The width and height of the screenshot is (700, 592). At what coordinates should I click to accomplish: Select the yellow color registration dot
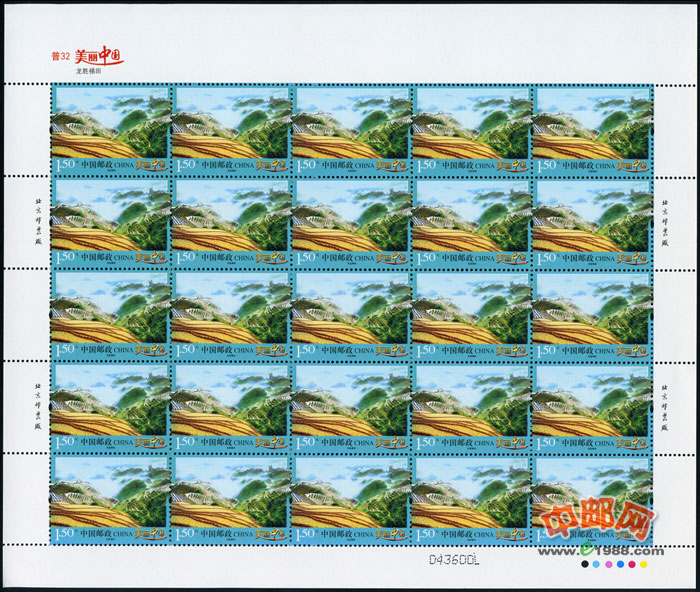pyautogui.click(x=643, y=565)
